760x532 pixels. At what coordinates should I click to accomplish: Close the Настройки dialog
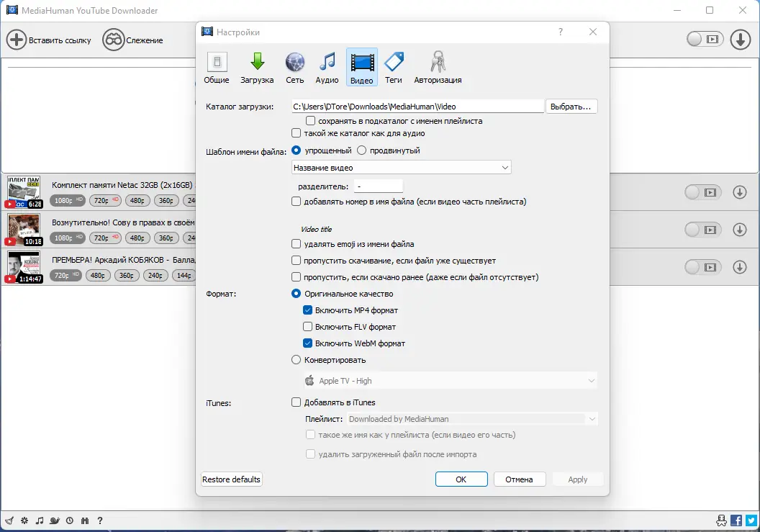point(593,32)
